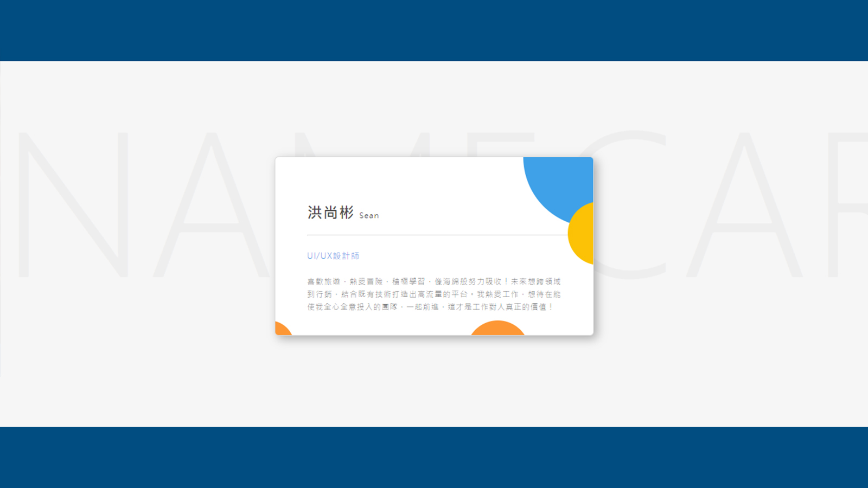Click the faint letter A right of C
Viewport: 868px width, 488px height.
pos(744,204)
